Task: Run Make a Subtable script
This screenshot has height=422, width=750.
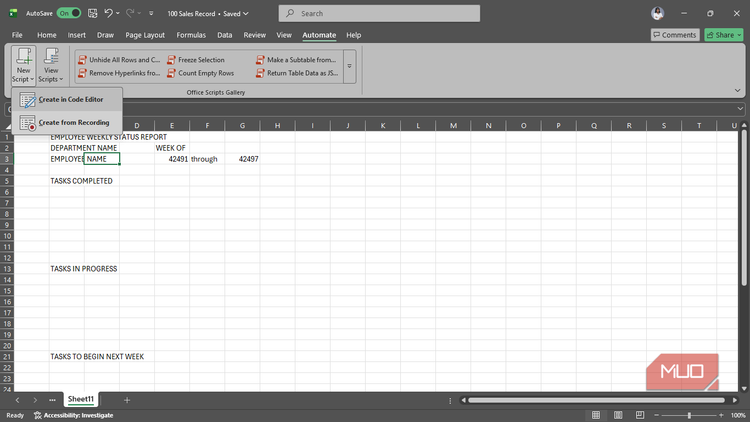Action: [296, 60]
